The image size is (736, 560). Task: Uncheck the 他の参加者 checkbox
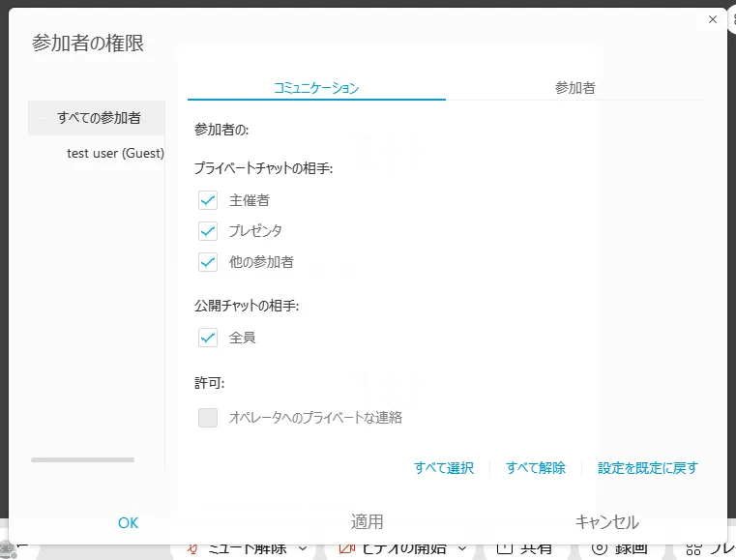coord(207,261)
